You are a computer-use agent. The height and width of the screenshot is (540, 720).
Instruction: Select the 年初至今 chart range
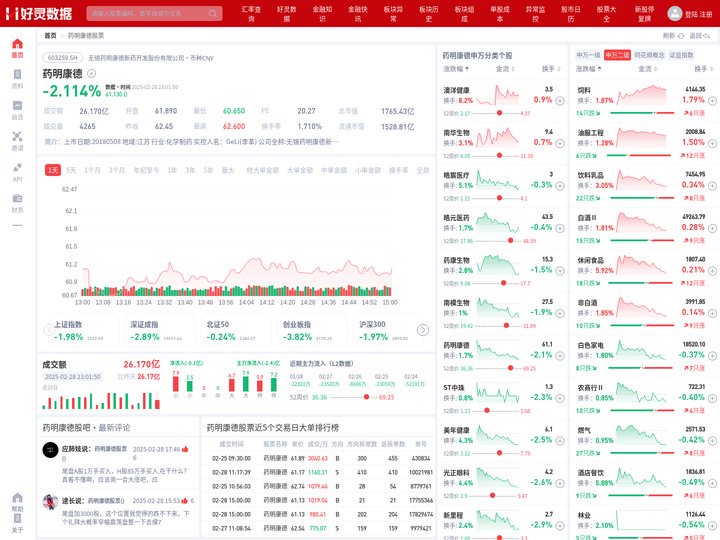(x=146, y=170)
